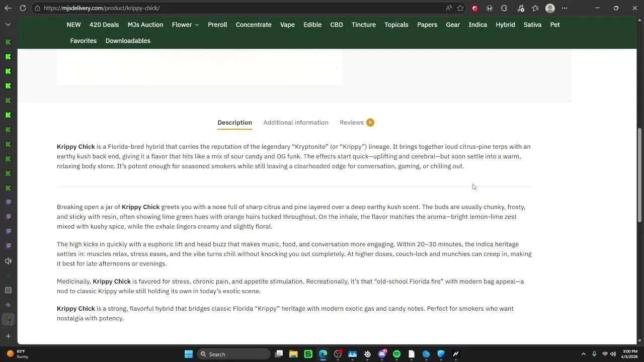Add this page to favorites star
Screen dimensions: 644x362
pyautogui.click(x=460, y=8)
